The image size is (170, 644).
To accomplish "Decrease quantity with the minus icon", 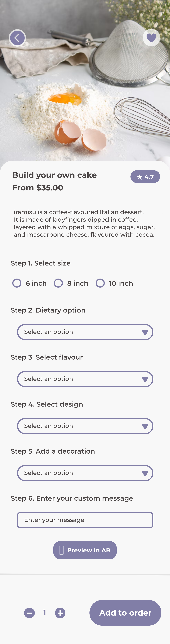I will pyautogui.click(x=30, y=613).
